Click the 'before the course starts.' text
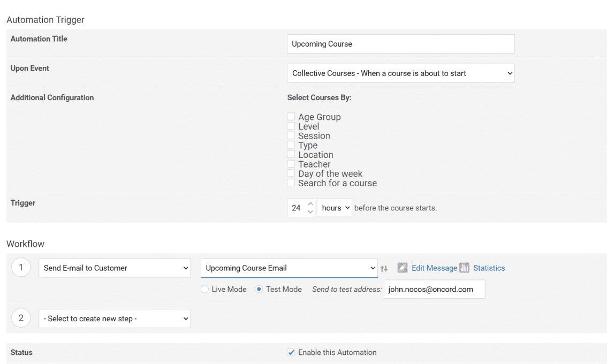The image size is (607, 364). (x=395, y=208)
